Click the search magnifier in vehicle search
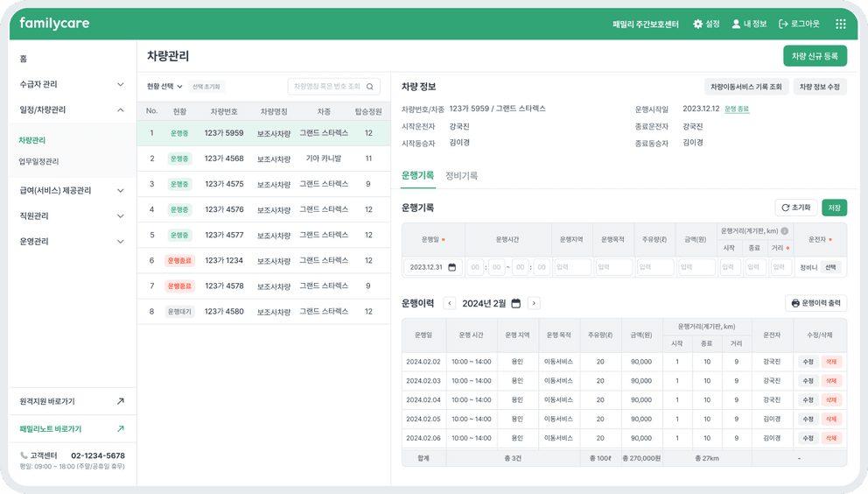 pos(370,87)
